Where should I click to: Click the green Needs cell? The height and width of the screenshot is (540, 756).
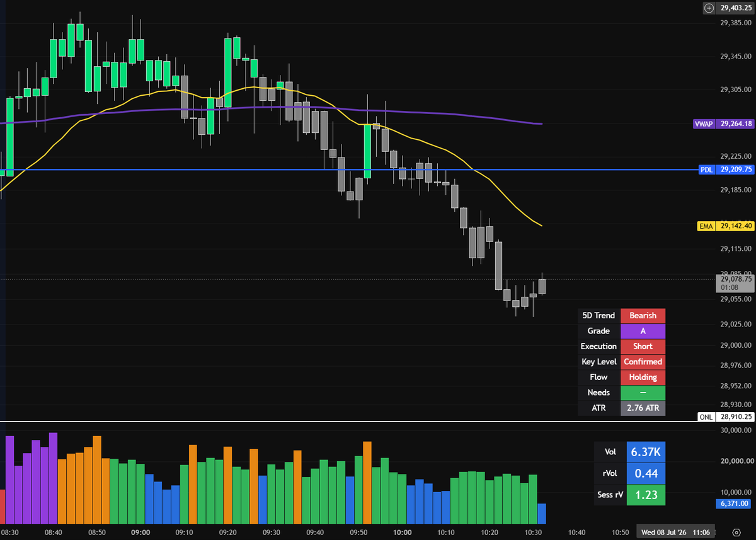643,393
